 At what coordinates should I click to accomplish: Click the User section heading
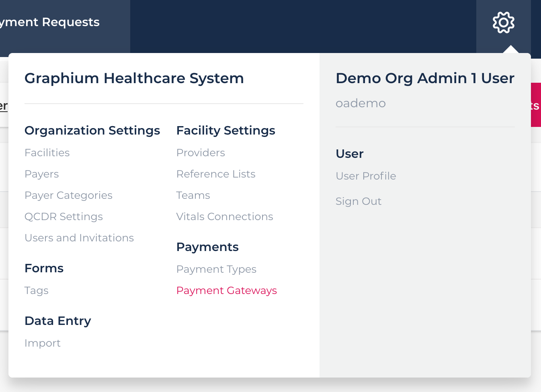[350, 154]
